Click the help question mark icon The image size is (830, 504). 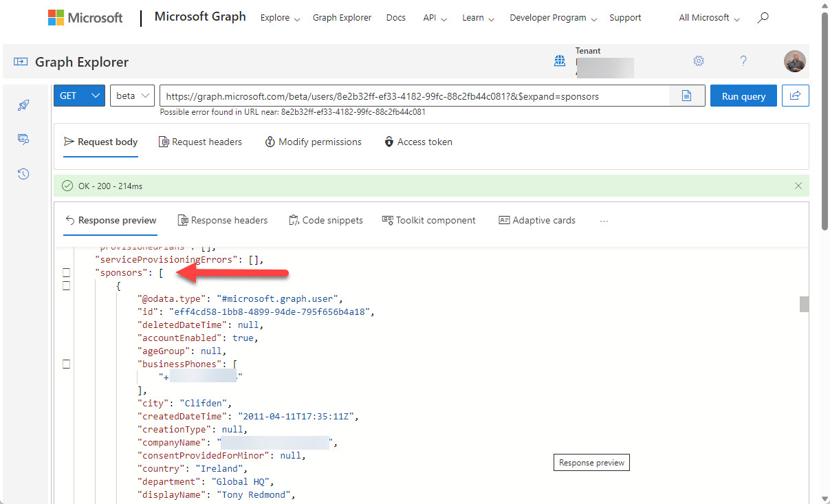743,61
